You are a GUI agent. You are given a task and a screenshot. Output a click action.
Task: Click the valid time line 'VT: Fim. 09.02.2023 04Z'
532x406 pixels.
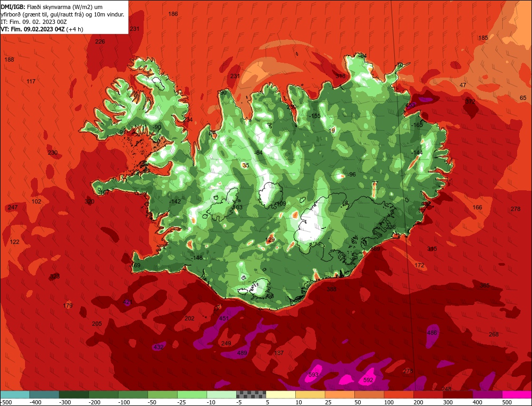[x=32, y=29]
